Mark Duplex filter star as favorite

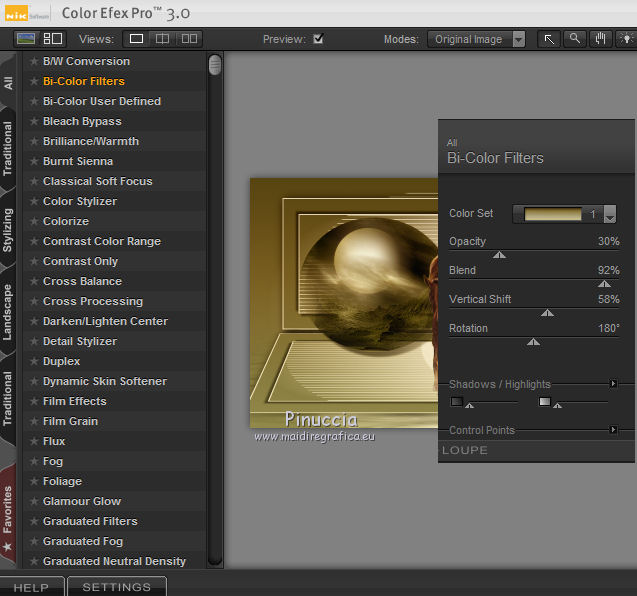point(34,361)
